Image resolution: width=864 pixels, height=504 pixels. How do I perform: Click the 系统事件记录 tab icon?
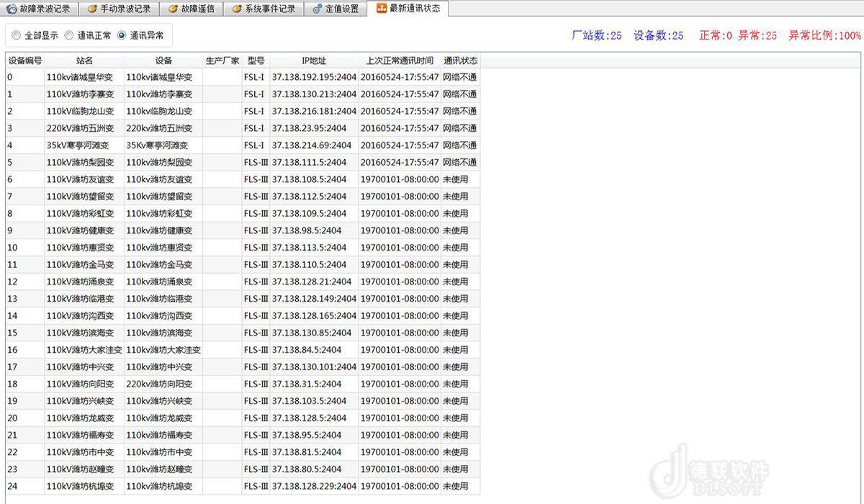(x=237, y=9)
